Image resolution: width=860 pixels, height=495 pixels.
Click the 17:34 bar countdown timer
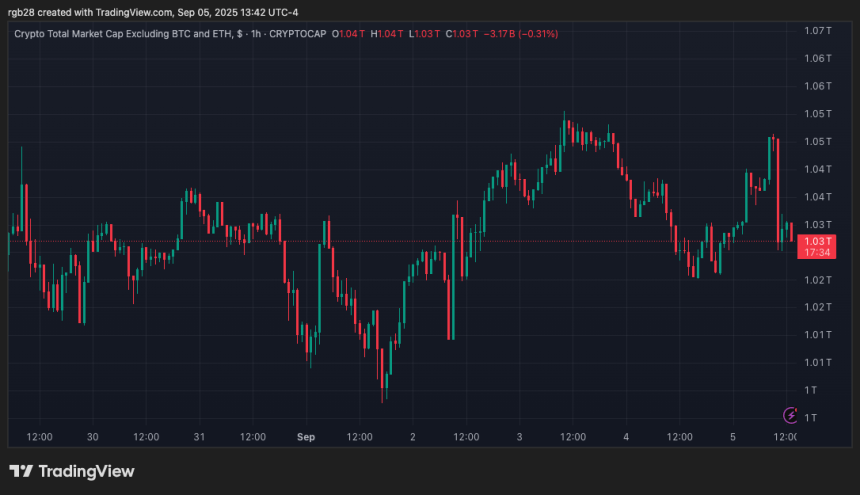(817, 252)
